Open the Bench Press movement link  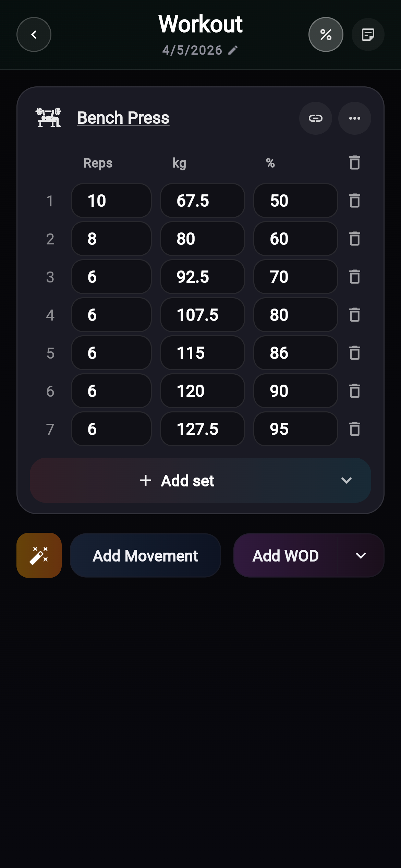point(123,118)
